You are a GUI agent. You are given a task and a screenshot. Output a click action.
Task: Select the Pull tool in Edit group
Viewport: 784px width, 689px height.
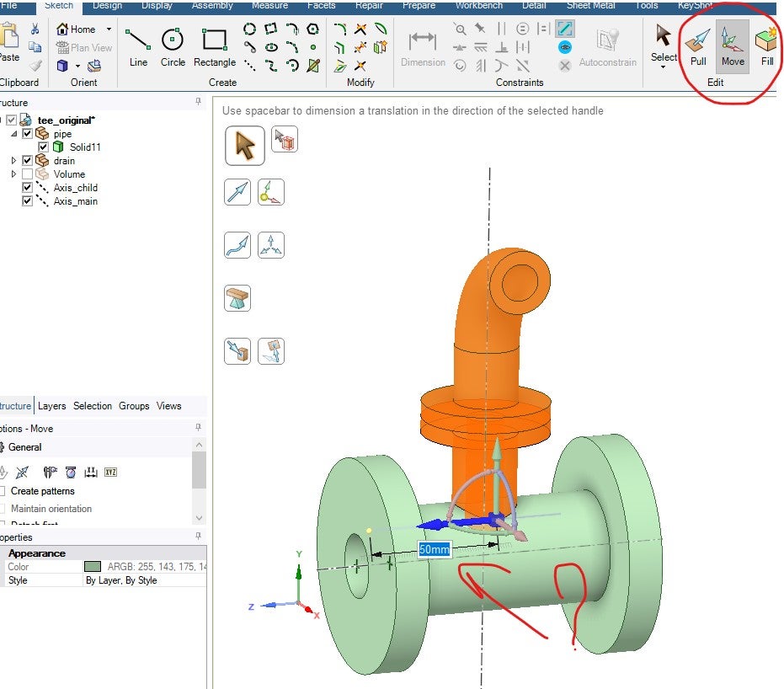pos(698,46)
